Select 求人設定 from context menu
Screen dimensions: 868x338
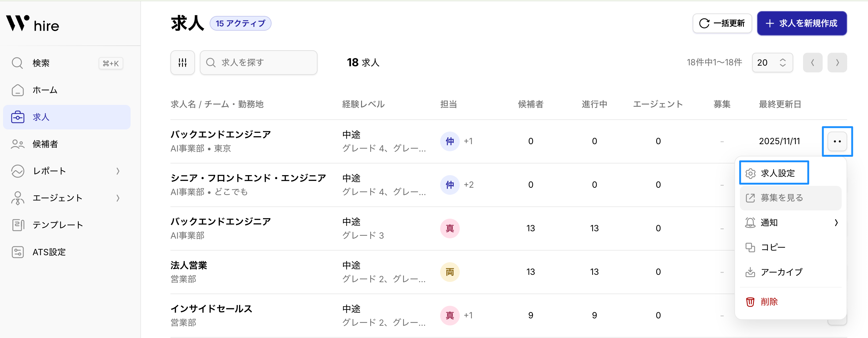pyautogui.click(x=777, y=173)
